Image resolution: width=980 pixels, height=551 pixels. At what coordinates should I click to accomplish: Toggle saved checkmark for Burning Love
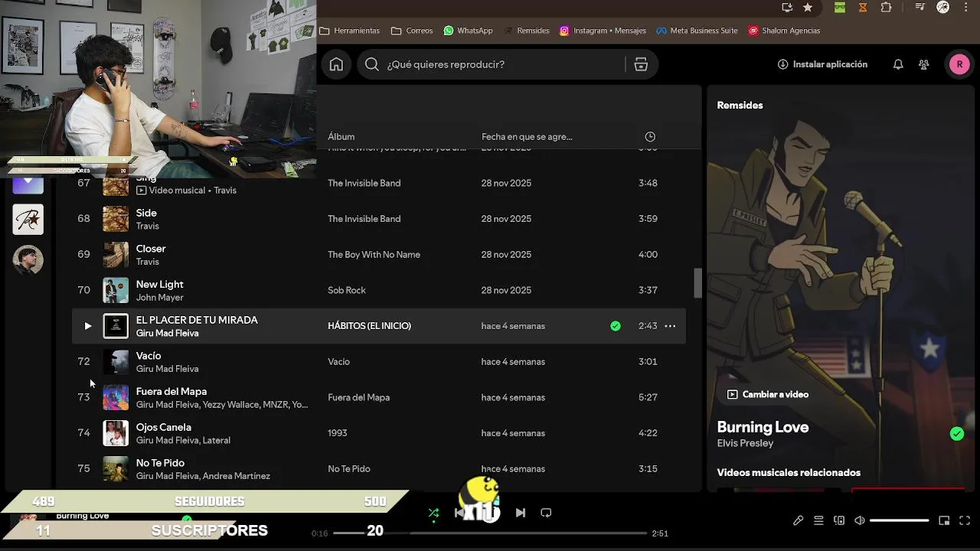[x=957, y=434]
